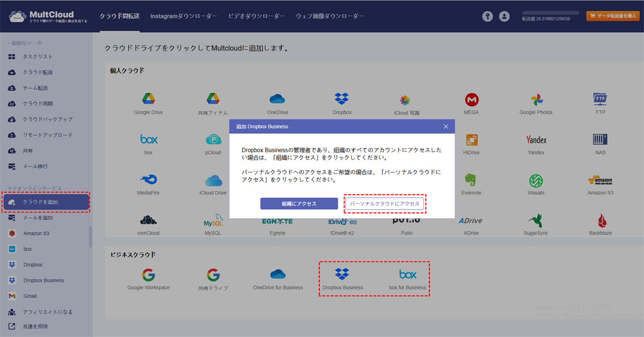Select the FTP service icon
This screenshot has height=337, width=644.
coord(600,99)
